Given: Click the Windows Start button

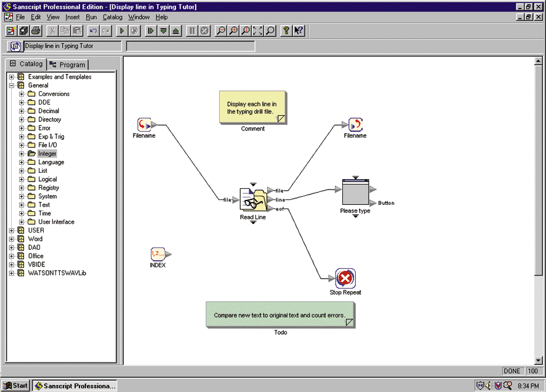Looking at the screenshot, I should (15, 386).
